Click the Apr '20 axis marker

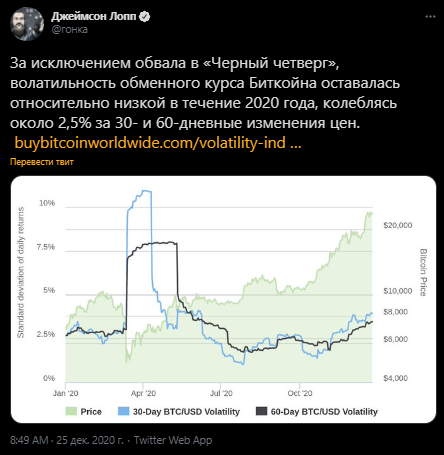143,393
